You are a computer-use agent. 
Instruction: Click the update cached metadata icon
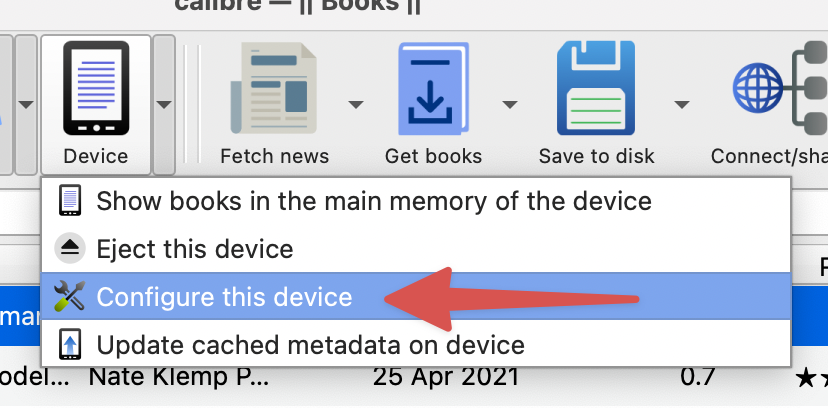click(x=70, y=345)
